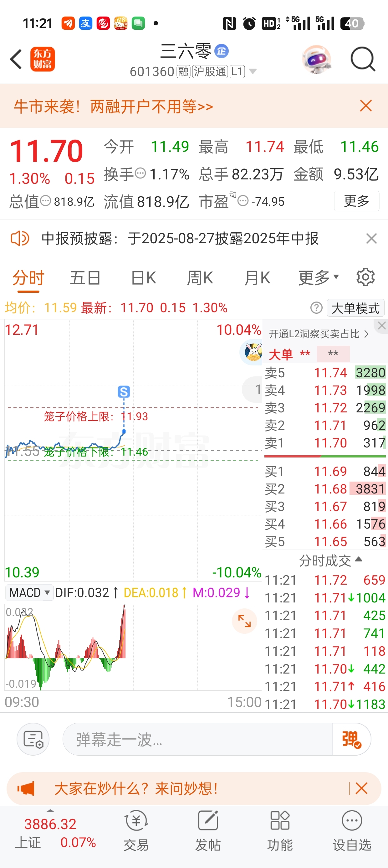Select 卖3 row at 11.72

point(325,408)
